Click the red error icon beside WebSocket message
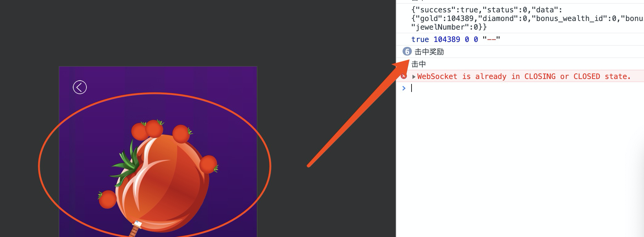Viewport: 644px width, 237px height. [404, 76]
